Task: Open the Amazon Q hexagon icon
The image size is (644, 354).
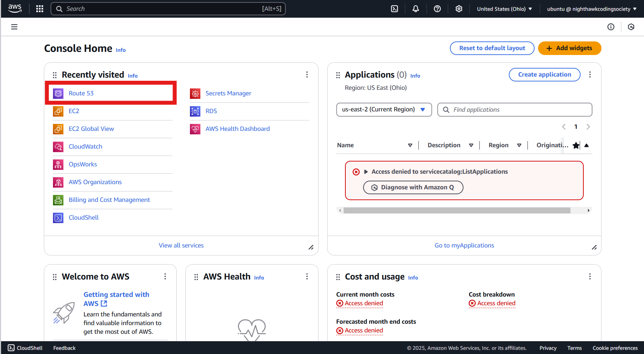Action: coord(631,27)
